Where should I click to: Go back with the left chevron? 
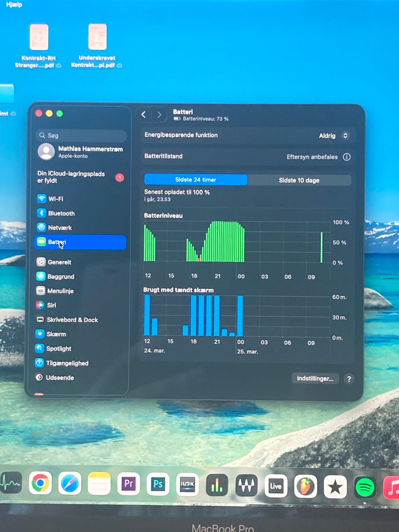(144, 115)
